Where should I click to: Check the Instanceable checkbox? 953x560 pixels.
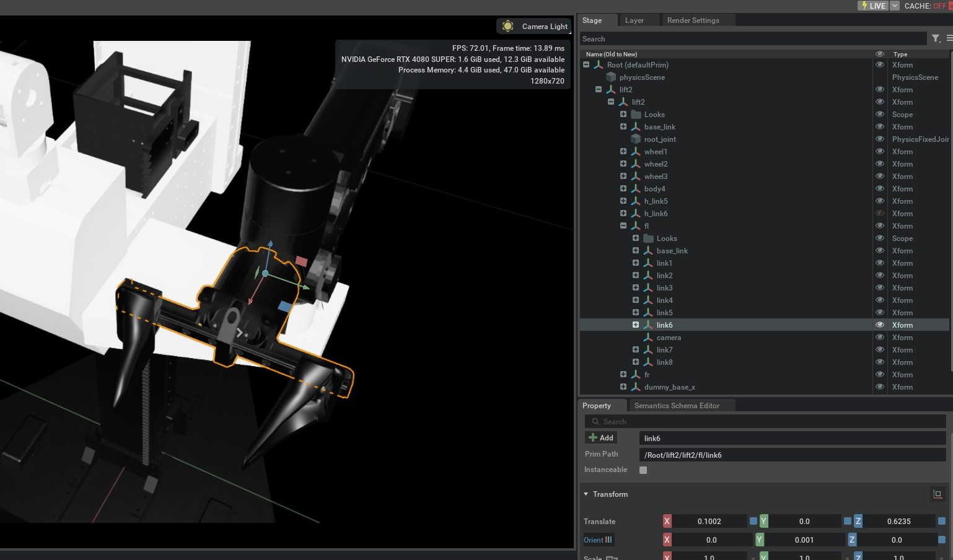point(643,470)
